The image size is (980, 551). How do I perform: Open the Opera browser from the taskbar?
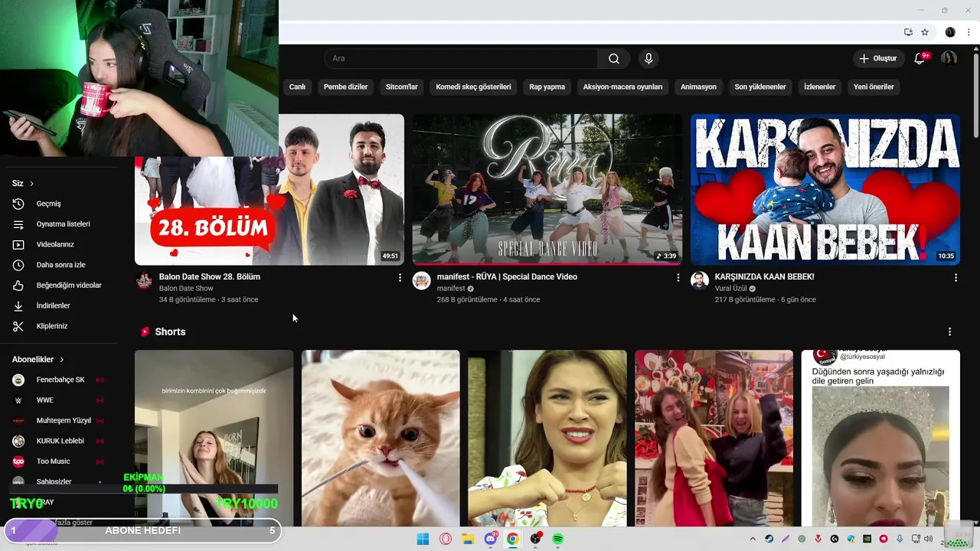point(446,539)
